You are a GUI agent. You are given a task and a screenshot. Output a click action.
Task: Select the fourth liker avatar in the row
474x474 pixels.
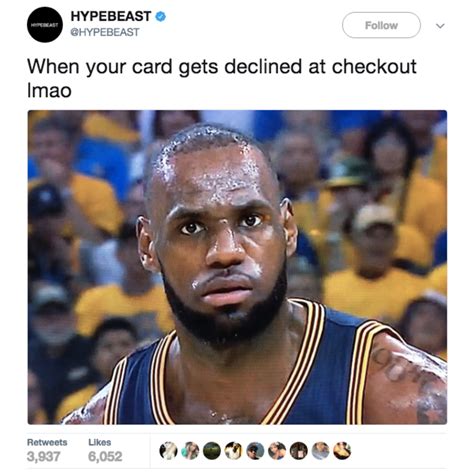pyautogui.click(x=234, y=451)
